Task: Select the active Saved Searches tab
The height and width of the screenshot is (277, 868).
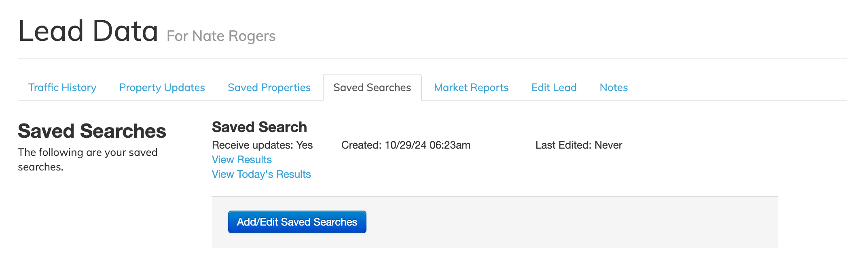Action: [372, 87]
